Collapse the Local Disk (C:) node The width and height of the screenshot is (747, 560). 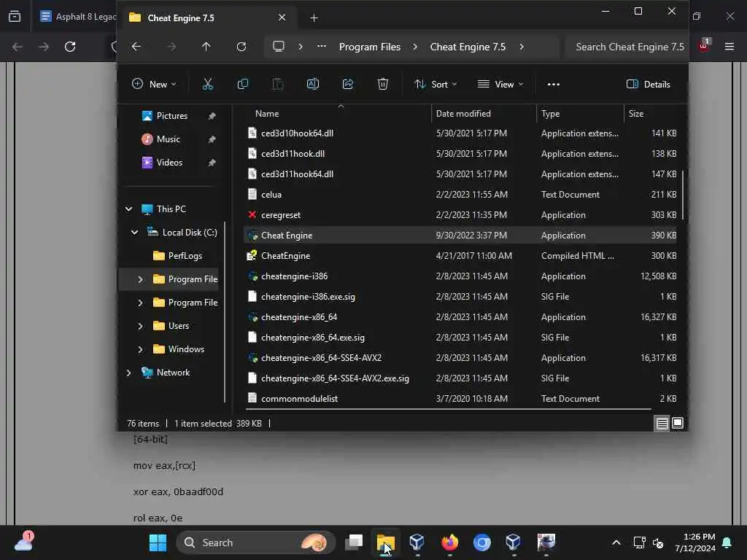click(134, 233)
